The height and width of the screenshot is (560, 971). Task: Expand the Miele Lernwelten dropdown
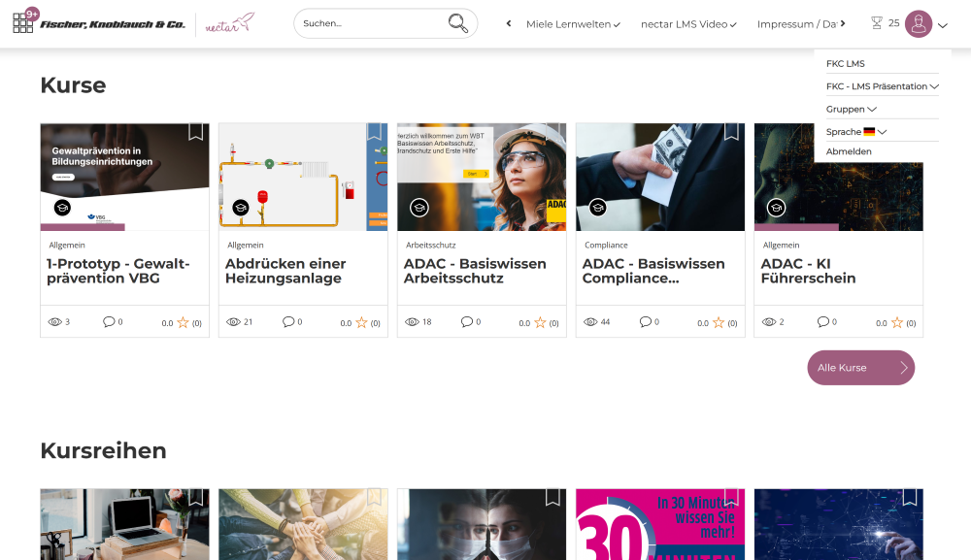573,24
